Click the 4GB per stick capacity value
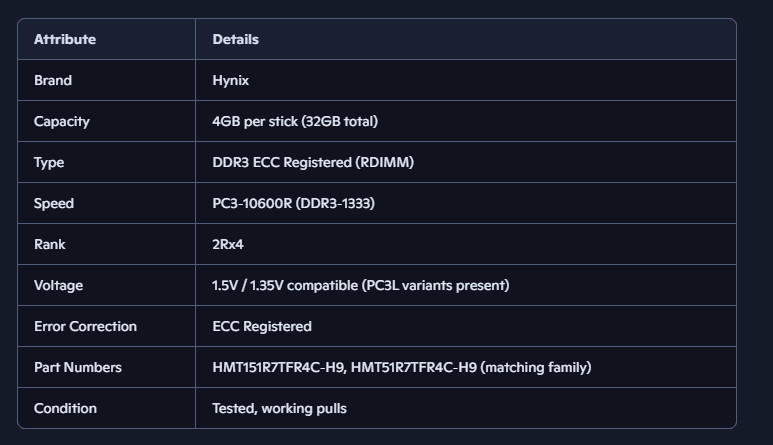Viewport: 773px width, 445px height. point(295,121)
